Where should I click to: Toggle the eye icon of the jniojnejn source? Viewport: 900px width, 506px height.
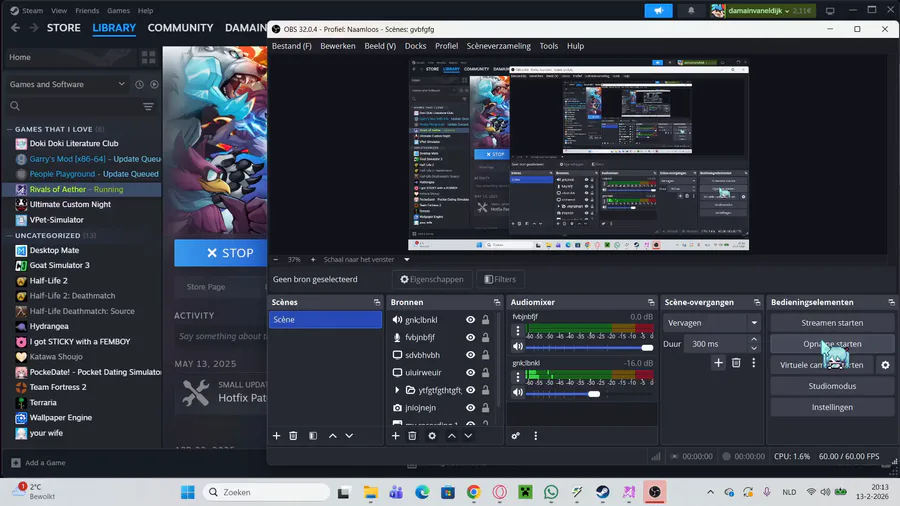coord(470,407)
